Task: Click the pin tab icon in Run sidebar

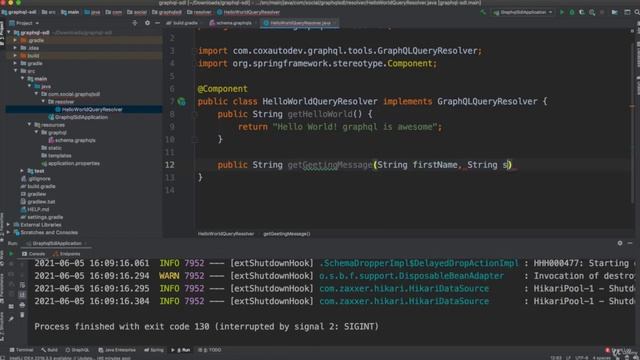Action: (11, 319)
